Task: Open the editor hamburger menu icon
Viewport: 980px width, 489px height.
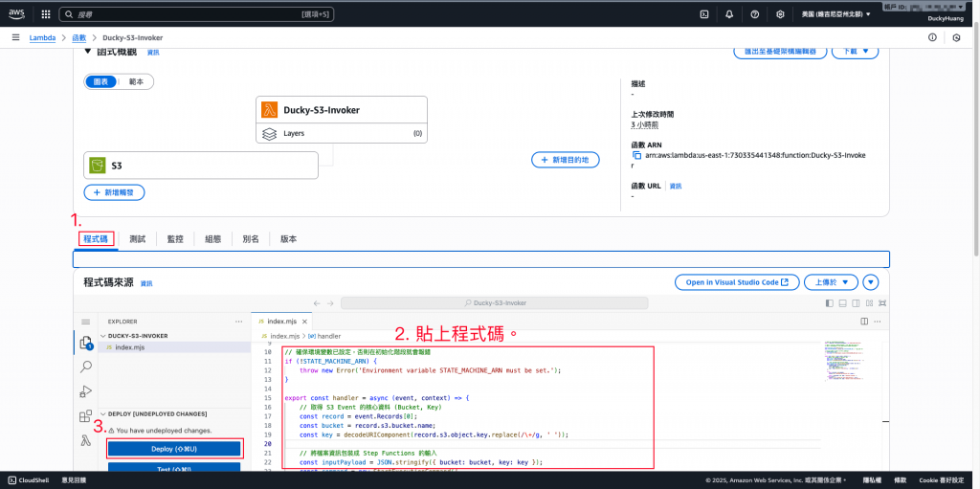Action: click(x=85, y=322)
